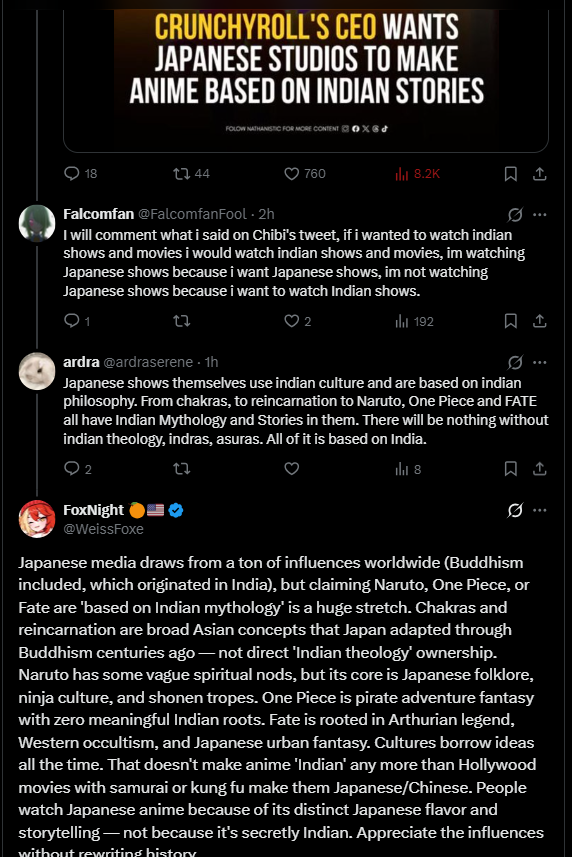This screenshot has height=857, width=572.
Task: Bookmark ardra's tweet
Action: point(510,469)
